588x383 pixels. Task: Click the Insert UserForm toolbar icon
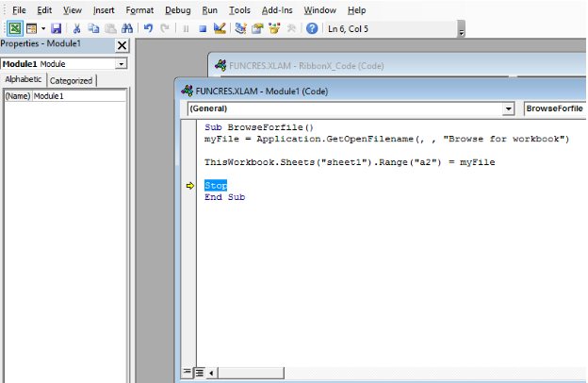point(32,28)
